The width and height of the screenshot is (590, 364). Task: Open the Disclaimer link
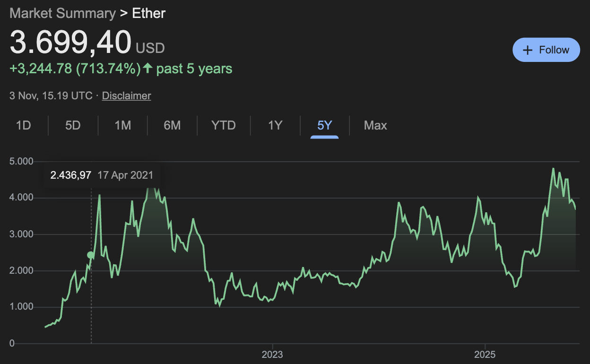(x=126, y=95)
